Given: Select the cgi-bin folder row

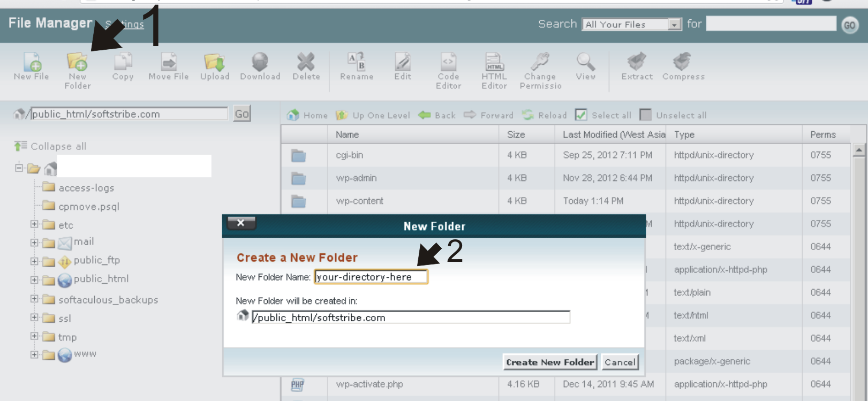Looking at the screenshot, I should (x=565, y=155).
